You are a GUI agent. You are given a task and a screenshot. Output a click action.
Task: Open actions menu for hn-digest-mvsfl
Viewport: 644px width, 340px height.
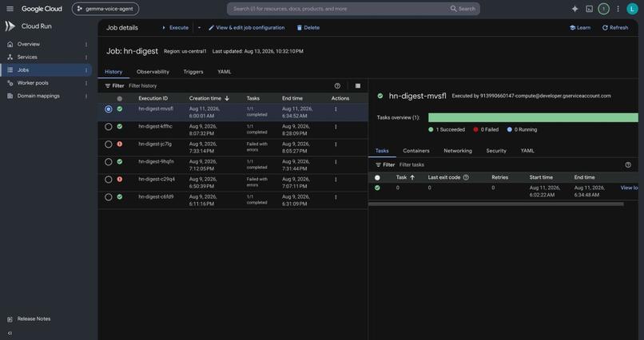336,109
